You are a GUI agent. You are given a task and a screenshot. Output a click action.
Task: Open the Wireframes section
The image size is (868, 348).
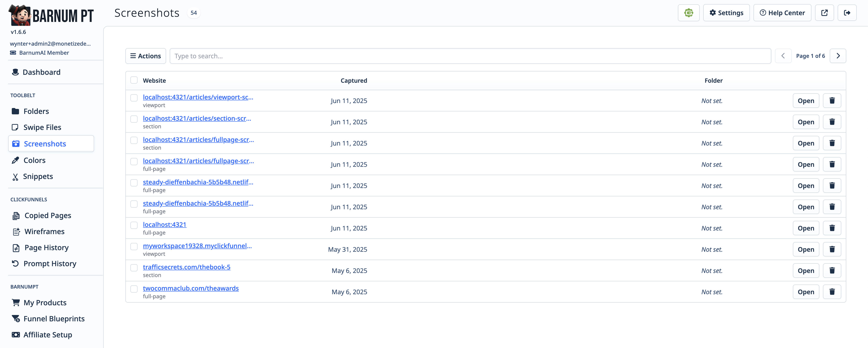click(44, 232)
